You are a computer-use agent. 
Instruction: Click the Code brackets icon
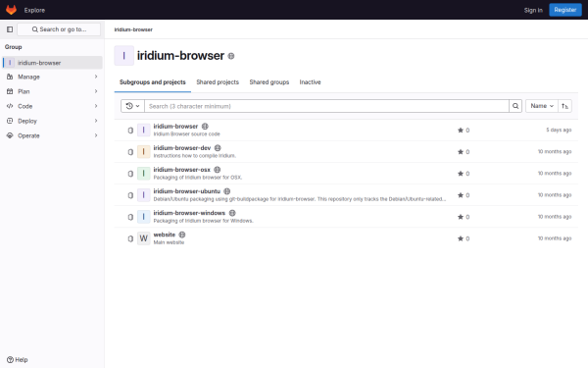tap(10, 106)
